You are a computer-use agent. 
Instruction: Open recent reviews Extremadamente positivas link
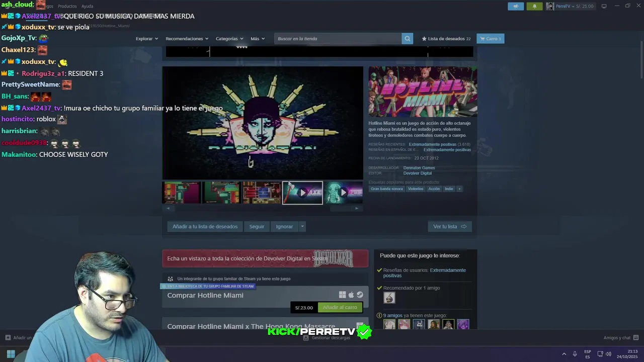pos(432,144)
